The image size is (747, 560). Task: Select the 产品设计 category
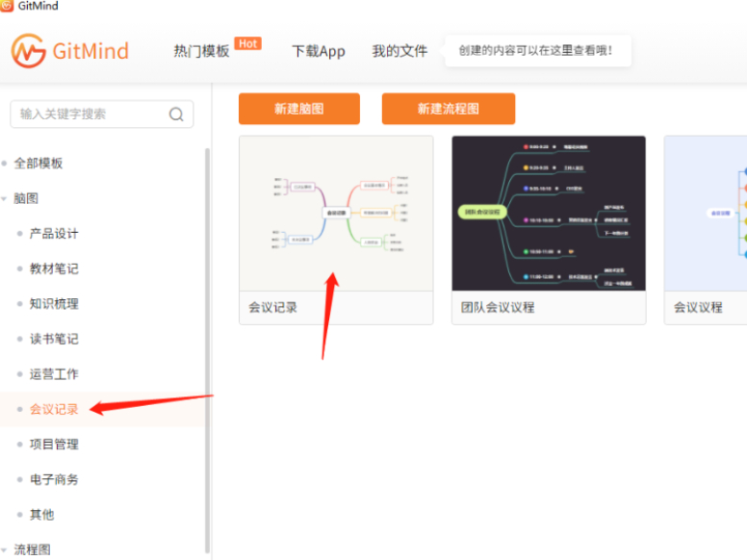(x=54, y=233)
